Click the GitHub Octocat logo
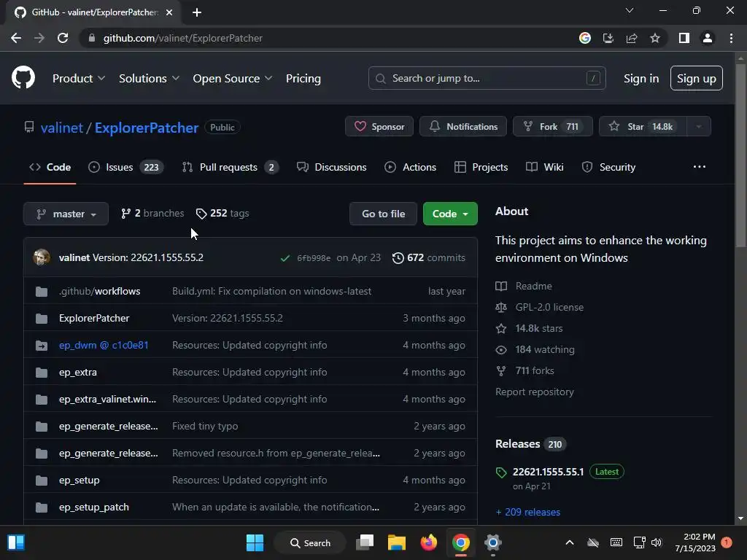The height and width of the screenshot is (560, 747). (23, 78)
